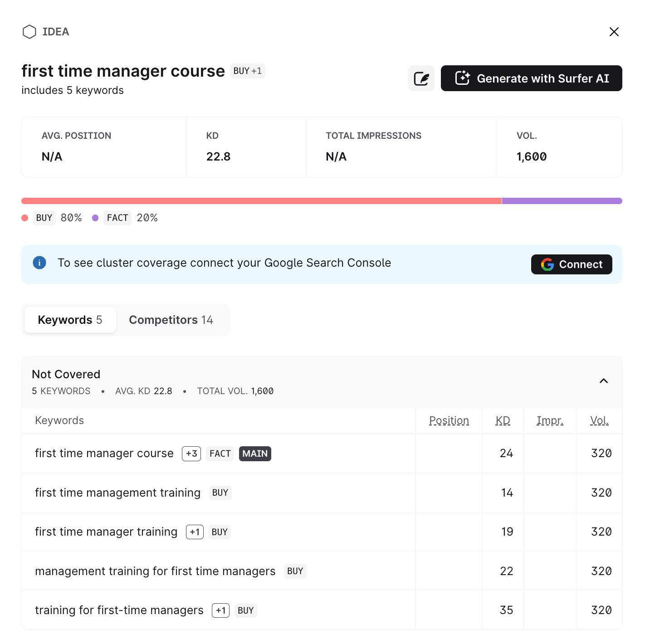The image size is (645, 644).
Task: Switch to the Competitors tab
Action: [171, 320]
